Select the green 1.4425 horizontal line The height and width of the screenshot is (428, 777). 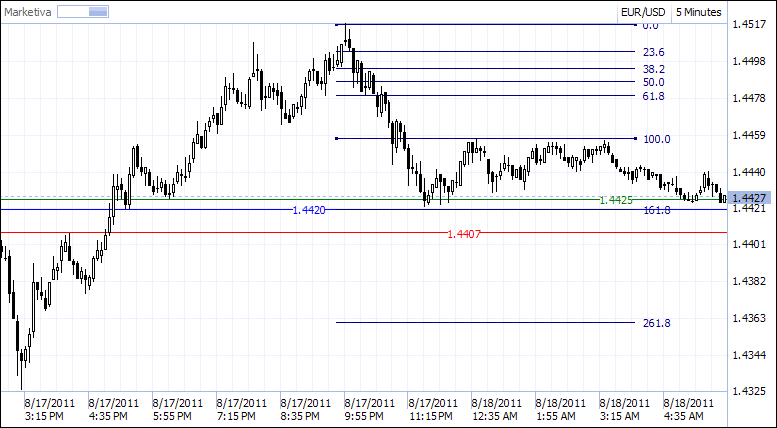click(x=364, y=200)
